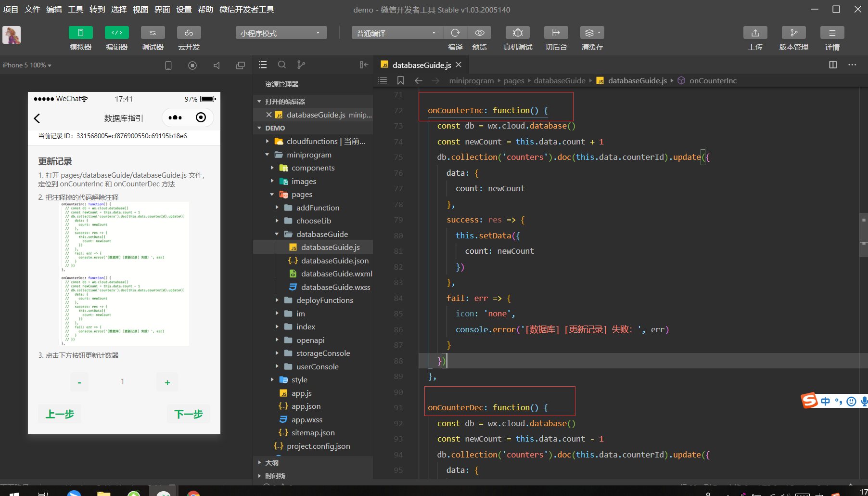Collapse the DEMO project section
Image resolution: width=868 pixels, height=496 pixels.
[x=313, y=128]
